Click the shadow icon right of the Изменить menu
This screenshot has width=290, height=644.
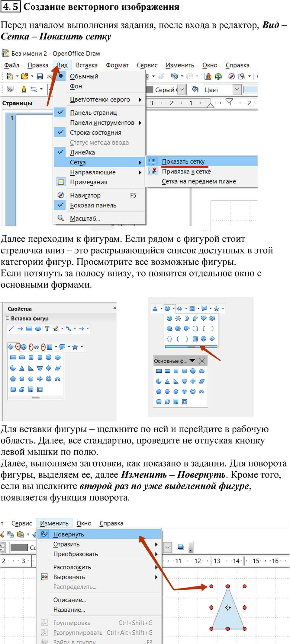(181, 547)
